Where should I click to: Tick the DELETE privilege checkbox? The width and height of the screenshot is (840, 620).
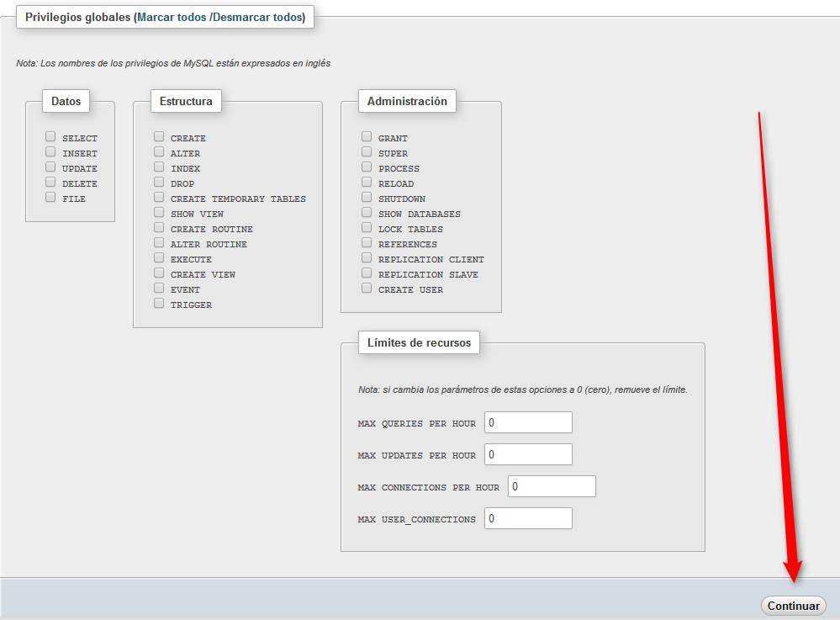51,183
